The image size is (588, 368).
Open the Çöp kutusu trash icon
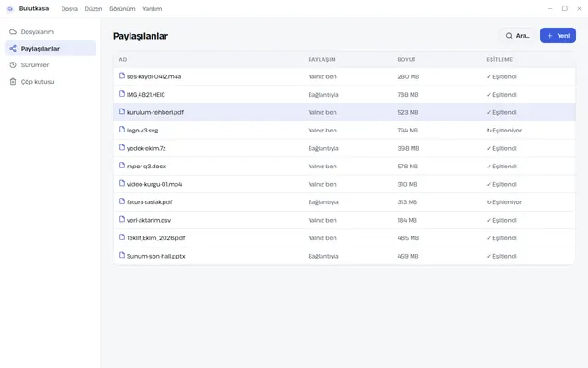pos(13,82)
